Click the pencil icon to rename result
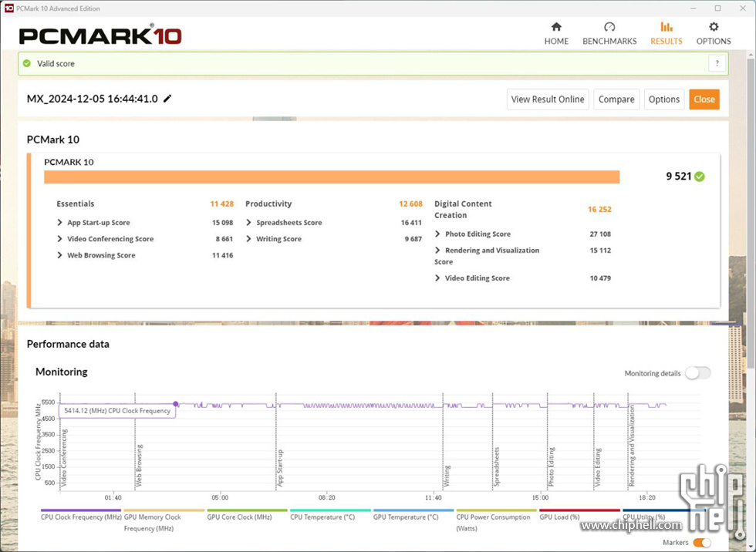Screen dimensions: 756x552 click(x=167, y=99)
